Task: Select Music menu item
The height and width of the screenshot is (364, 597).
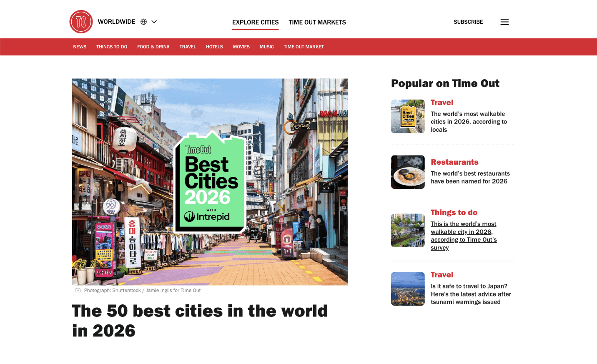Action: click(267, 47)
